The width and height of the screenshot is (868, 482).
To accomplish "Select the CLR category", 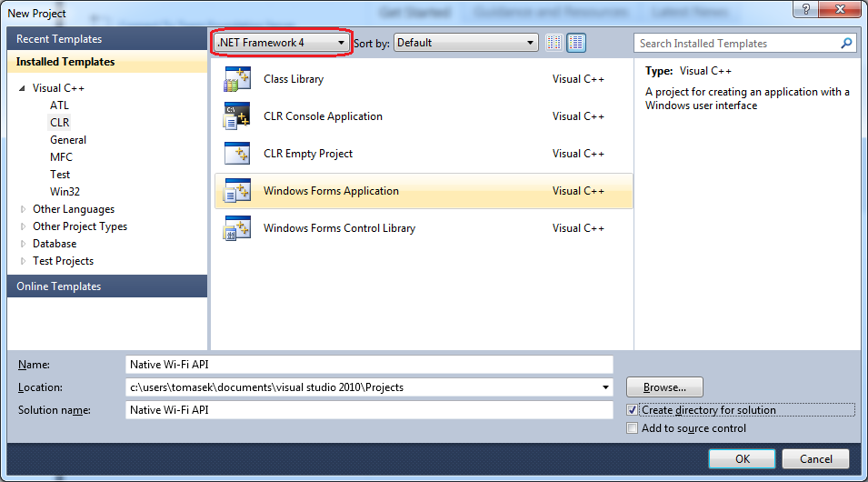I will (x=60, y=123).
